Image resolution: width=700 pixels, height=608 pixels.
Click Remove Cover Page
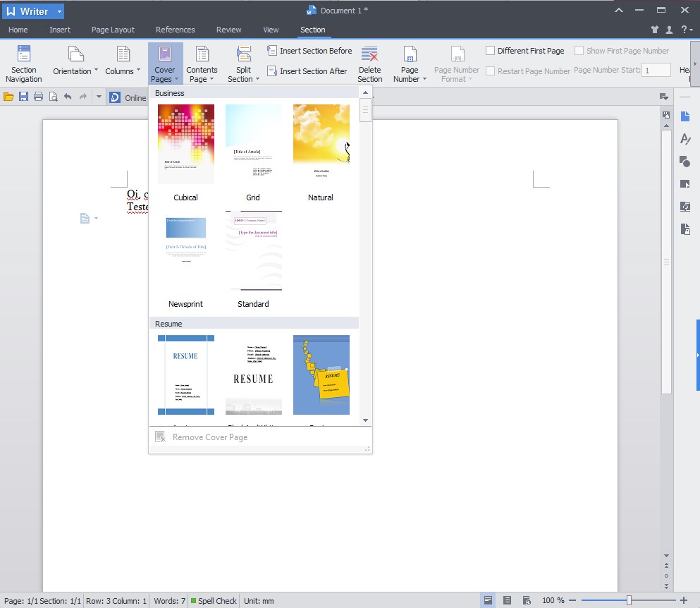[x=210, y=437]
